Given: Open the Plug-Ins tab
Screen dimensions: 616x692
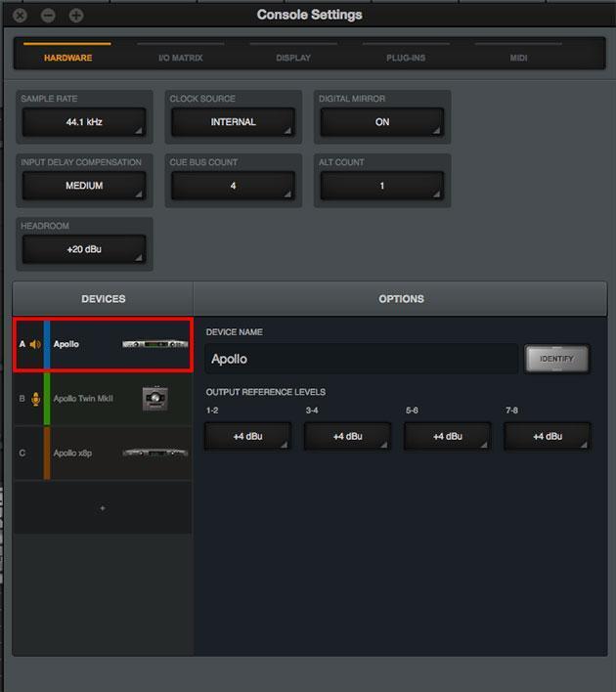Looking at the screenshot, I should [x=406, y=58].
